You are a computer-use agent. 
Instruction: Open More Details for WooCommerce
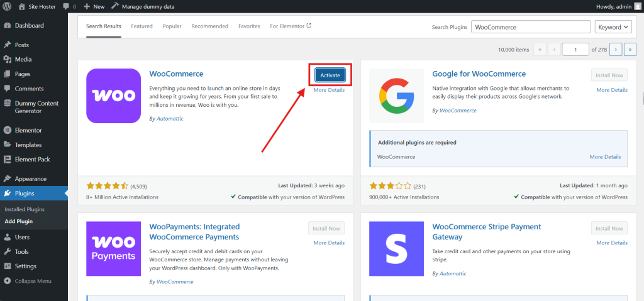click(329, 90)
